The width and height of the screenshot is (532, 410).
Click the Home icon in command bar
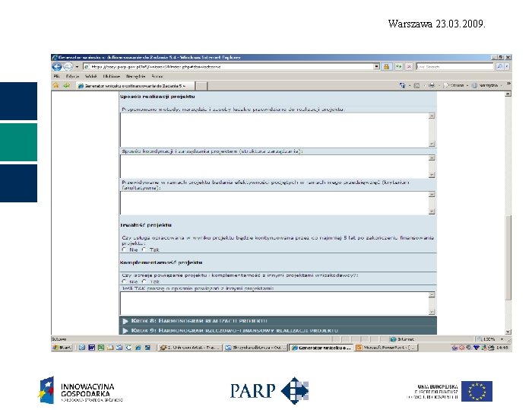pyautogui.click(x=402, y=86)
